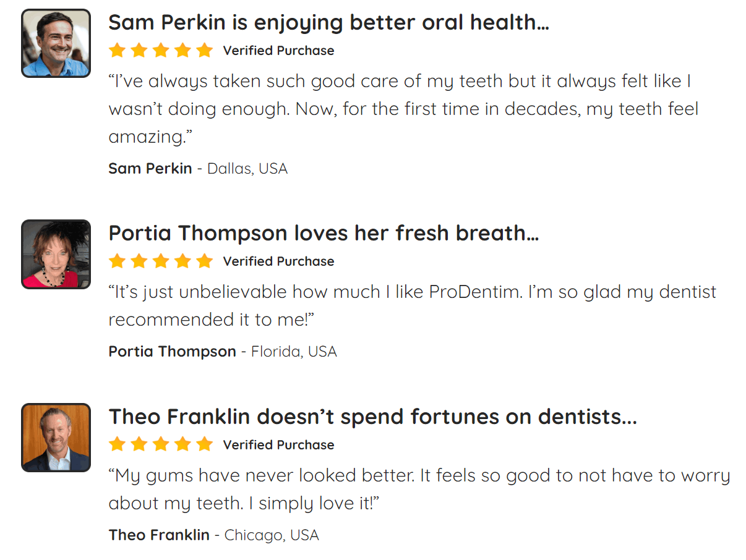Click 'Portia Thompson - Florida, USA' byline
Image resolution: width=746 pixels, height=560 pixels.
pyautogui.click(x=223, y=352)
